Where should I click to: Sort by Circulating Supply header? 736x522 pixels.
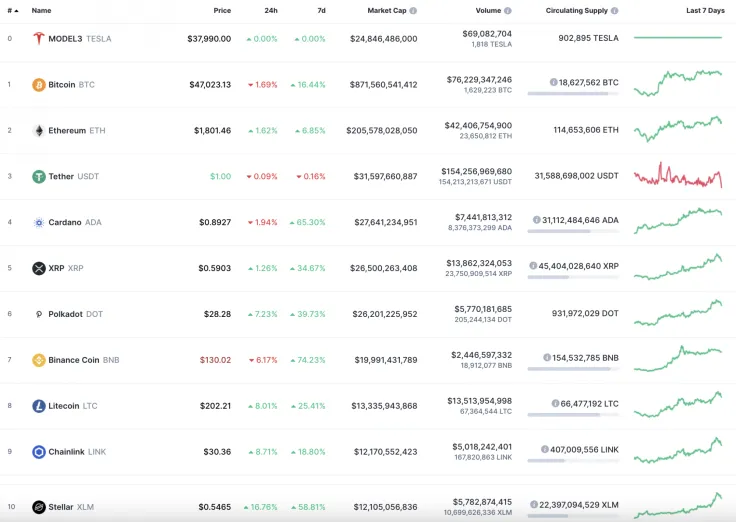[x=576, y=10]
